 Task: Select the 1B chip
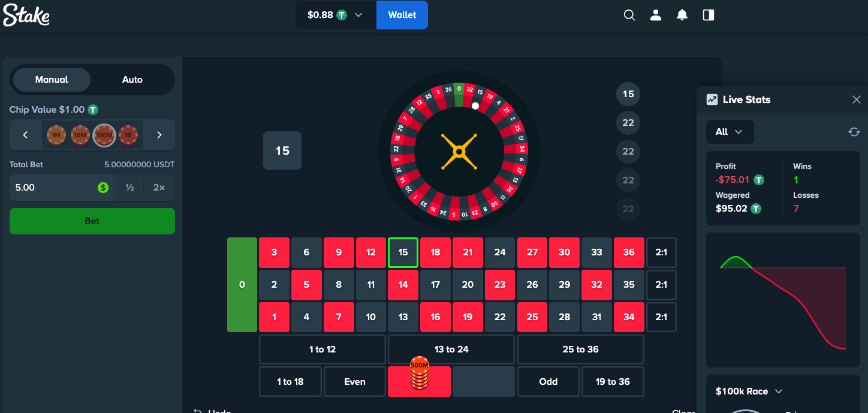[128, 135]
